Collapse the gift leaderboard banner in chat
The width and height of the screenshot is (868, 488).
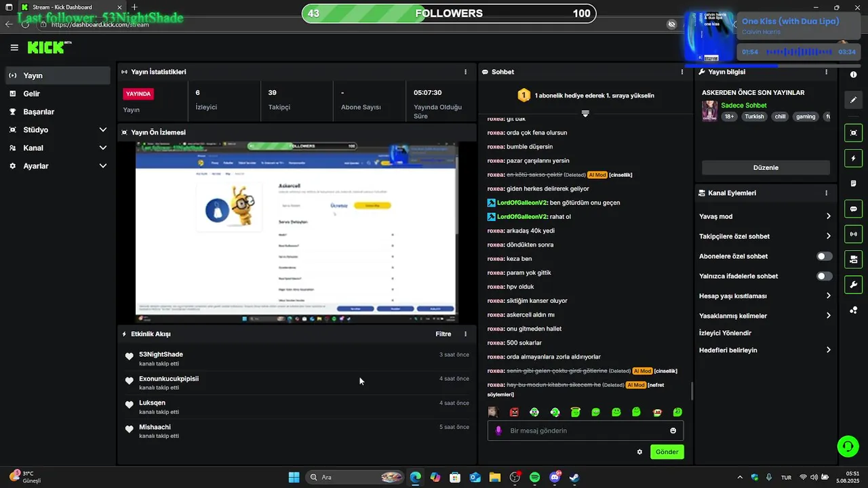[x=585, y=114]
